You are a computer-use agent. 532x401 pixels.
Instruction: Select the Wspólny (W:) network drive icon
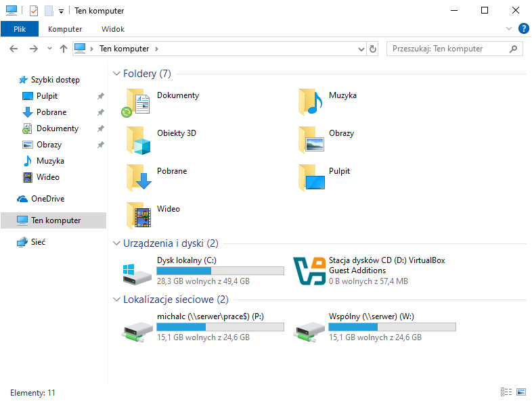[309, 331]
